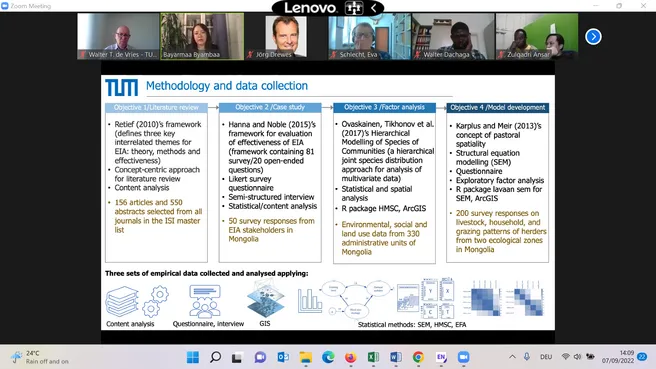The width and height of the screenshot is (656, 369).
Task: Open EndNote from the taskbar
Action: (441, 357)
